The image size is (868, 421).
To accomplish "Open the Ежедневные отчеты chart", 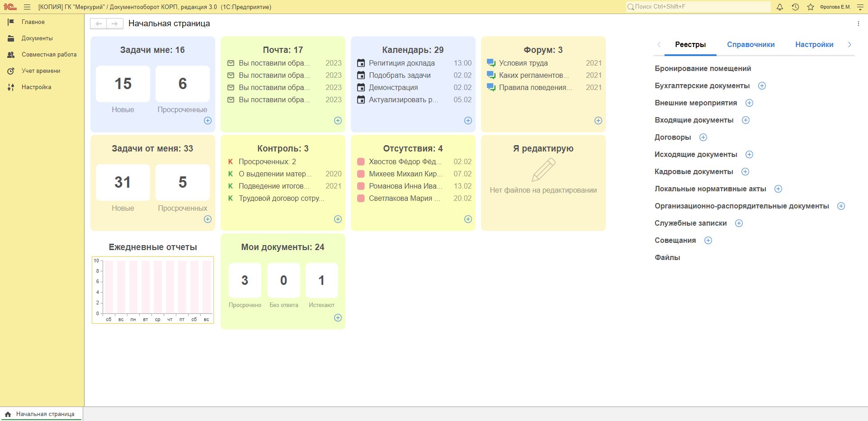I will 153,290.
